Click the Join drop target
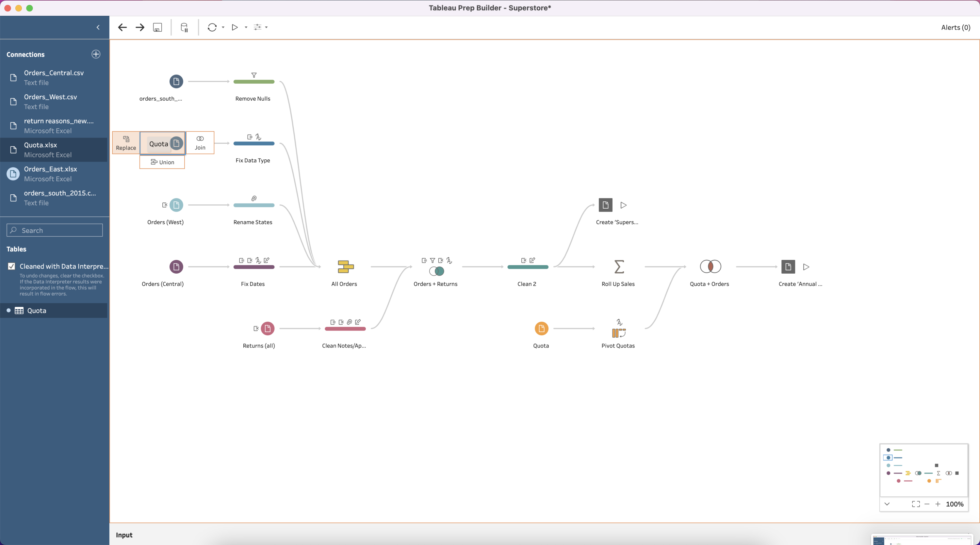This screenshot has height=545, width=980. click(200, 143)
